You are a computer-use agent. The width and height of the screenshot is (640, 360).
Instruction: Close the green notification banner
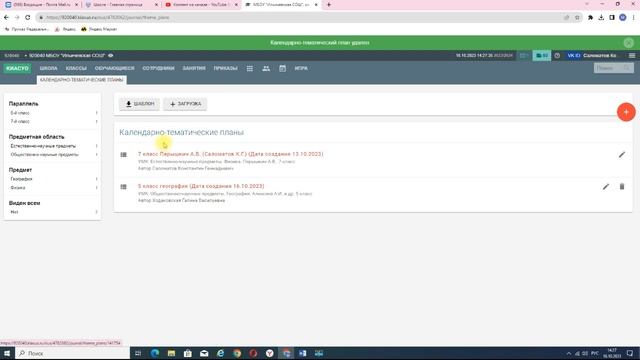point(629,42)
